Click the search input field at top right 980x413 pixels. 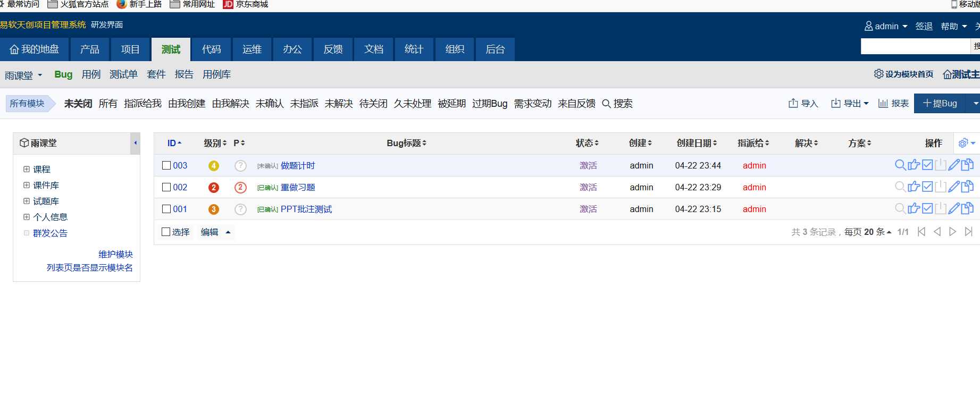915,46
